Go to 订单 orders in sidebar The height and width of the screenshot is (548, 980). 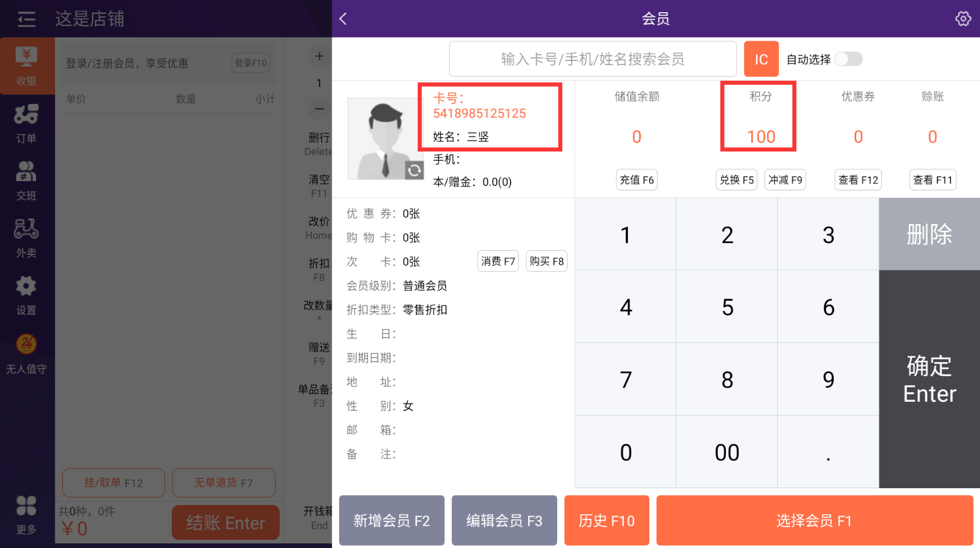(27, 124)
